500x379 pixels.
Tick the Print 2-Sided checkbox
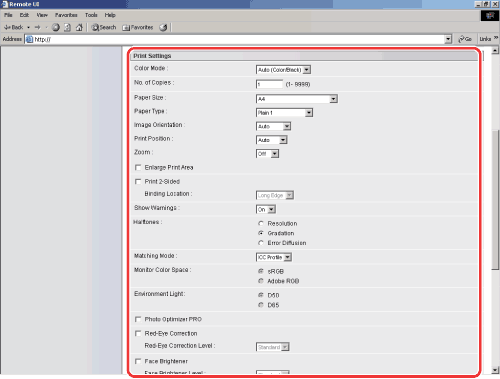pos(138,181)
